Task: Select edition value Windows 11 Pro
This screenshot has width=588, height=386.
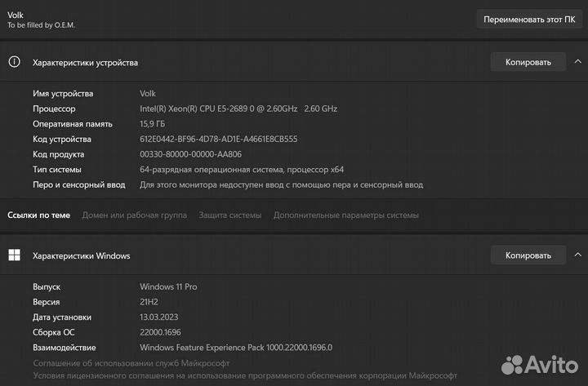Action: 168,286
